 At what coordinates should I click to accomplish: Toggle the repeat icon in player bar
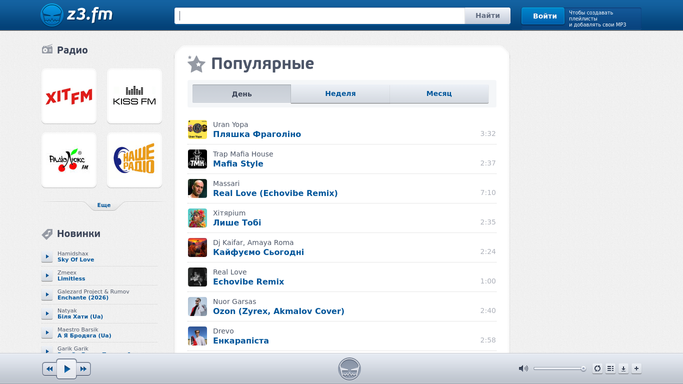tap(597, 368)
